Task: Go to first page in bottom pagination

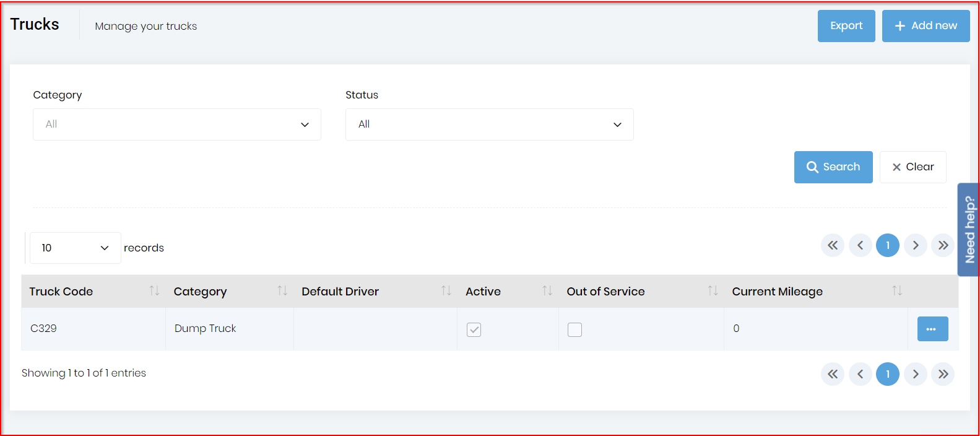Action: click(x=833, y=374)
